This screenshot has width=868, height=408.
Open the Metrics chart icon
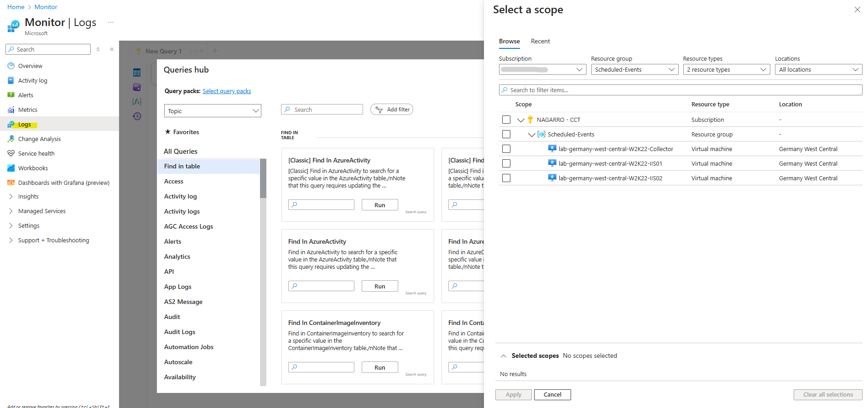[x=11, y=110]
